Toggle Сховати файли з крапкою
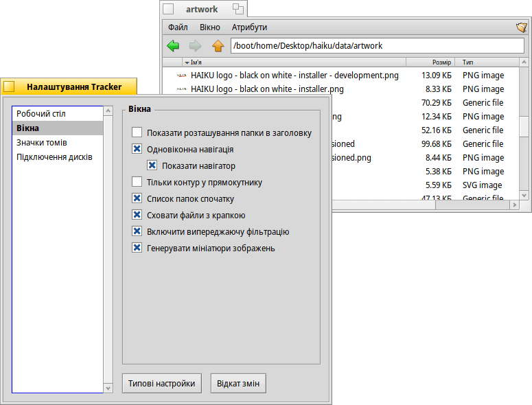 click(137, 215)
